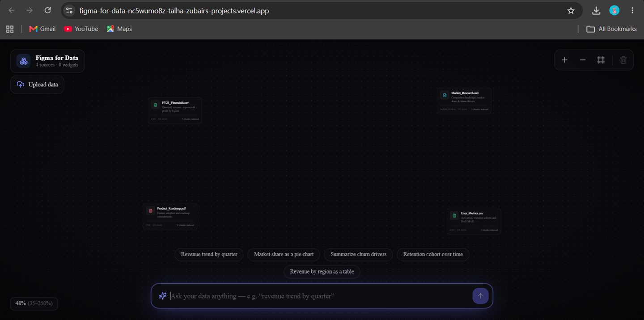Screen dimensions: 644x320
Task: Select the Market_Research.md file name
Action: pos(465,93)
